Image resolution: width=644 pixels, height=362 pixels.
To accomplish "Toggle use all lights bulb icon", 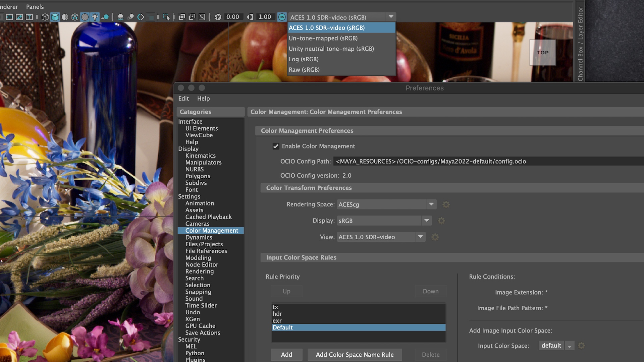I will coord(95,17).
